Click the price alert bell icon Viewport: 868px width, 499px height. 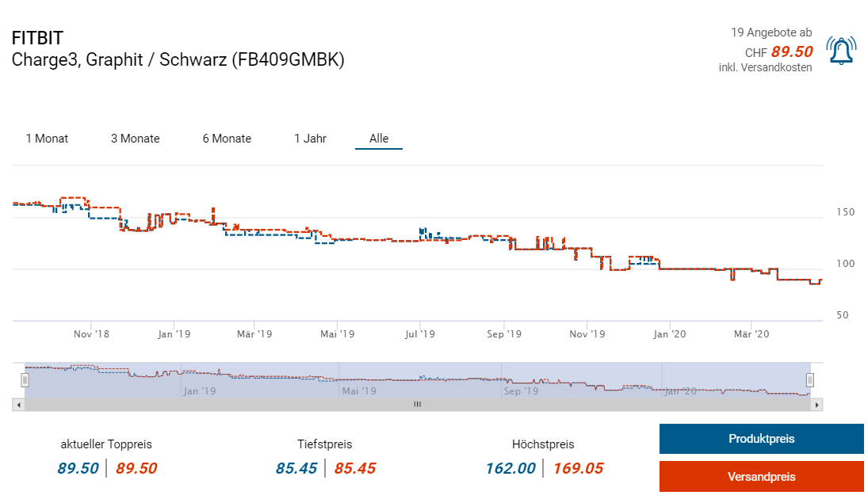839,51
